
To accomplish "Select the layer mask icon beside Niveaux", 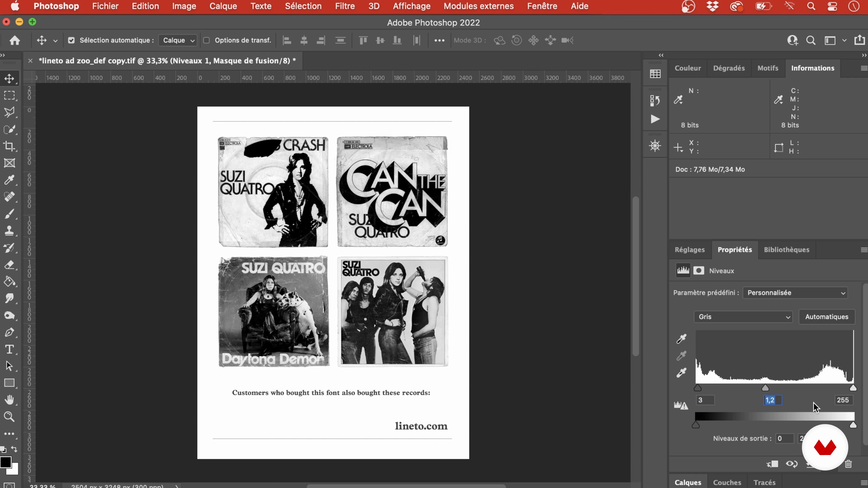I will click(699, 271).
